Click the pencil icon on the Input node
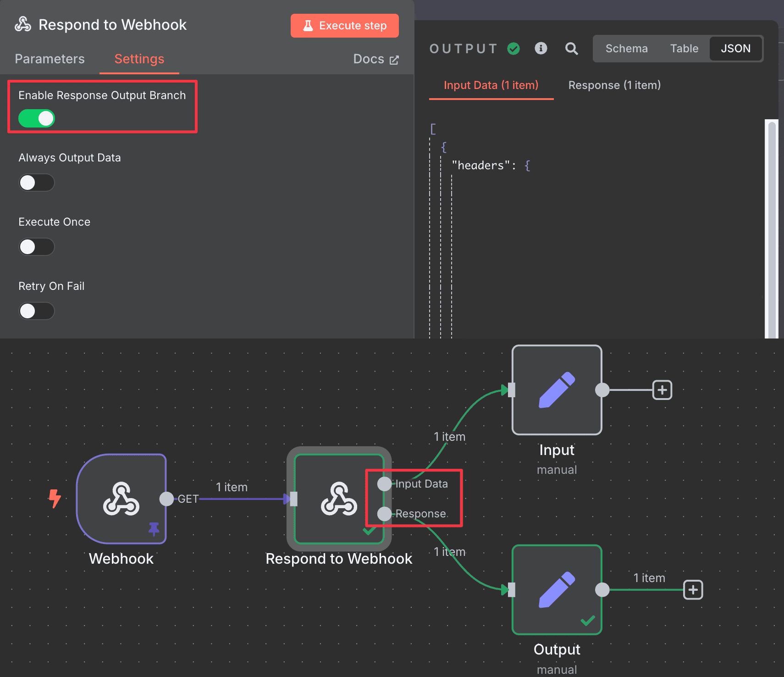This screenshot has width=784, height=677. (x=557, y=390)
